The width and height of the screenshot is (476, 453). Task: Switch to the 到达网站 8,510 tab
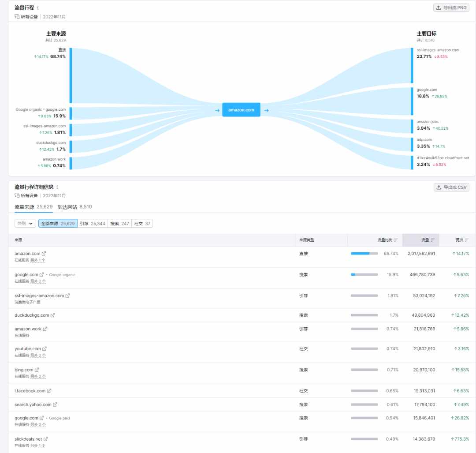[x=74, y=206]
